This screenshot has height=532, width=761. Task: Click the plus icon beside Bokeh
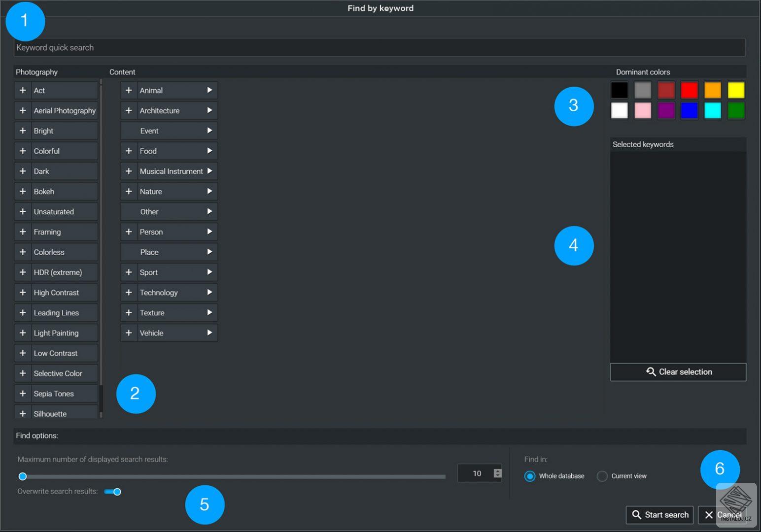tap(23, 191)
